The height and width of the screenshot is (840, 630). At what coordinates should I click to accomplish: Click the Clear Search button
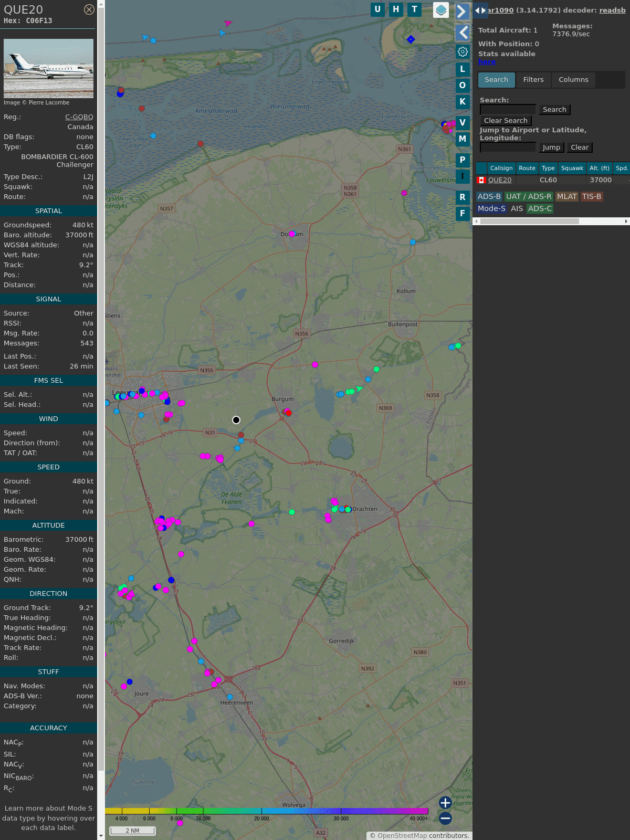coord(506,121)
